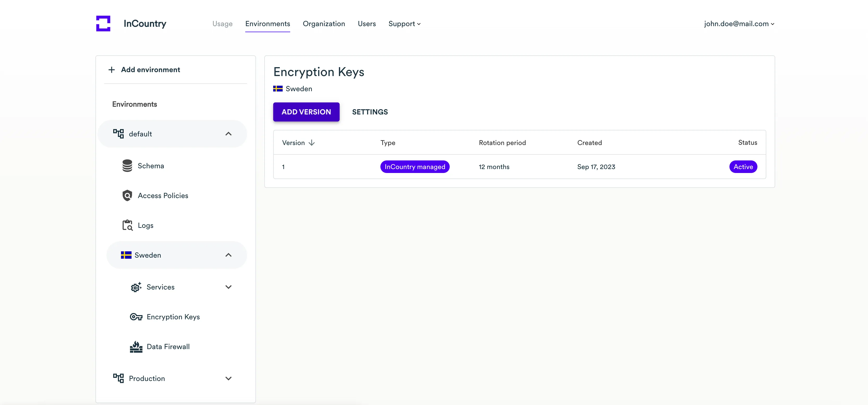
Task: Click the Encryption Keys key icon
Action: (136, 317)
